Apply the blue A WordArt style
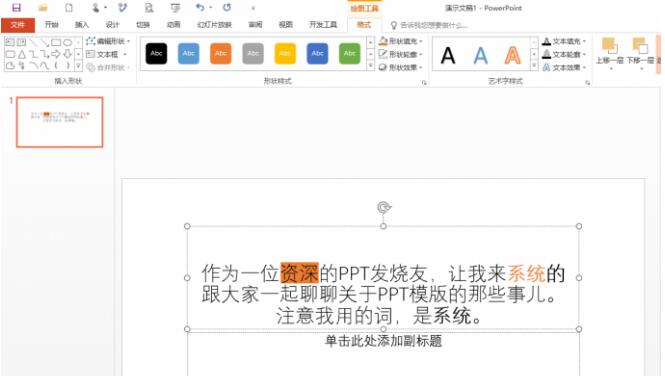665x376 pixels. pyautogui.click(x=481, y=56)
